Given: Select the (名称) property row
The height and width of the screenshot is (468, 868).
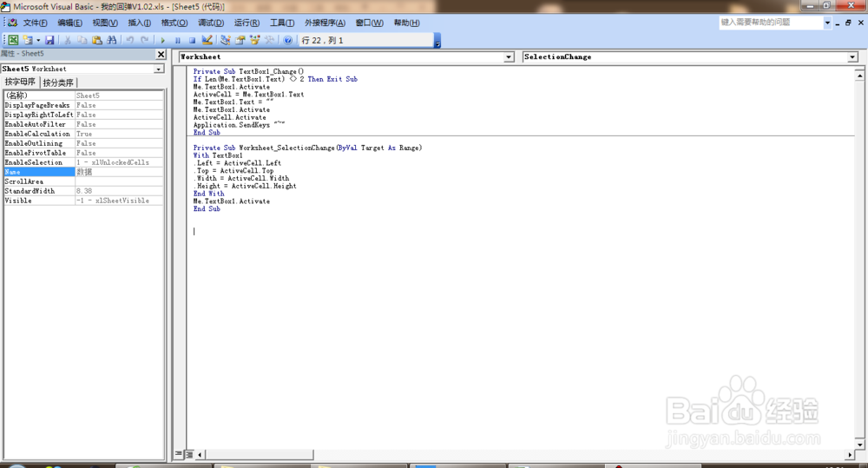Looking at the screenshot, I should pos(83,96).
